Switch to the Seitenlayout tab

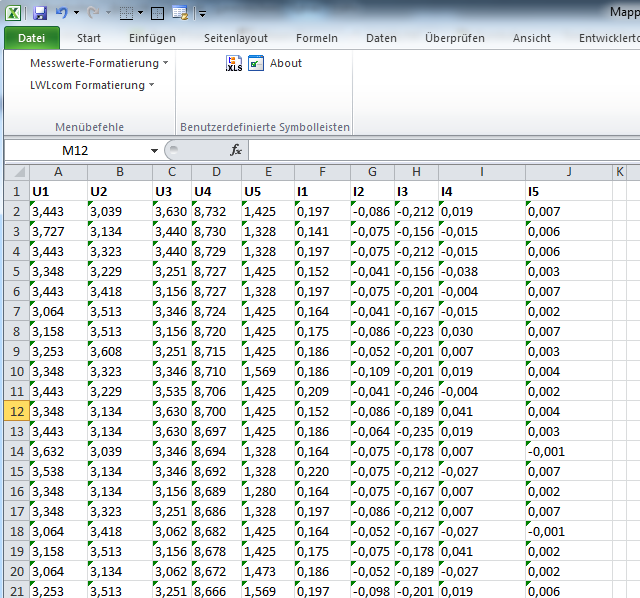[236, 38]
